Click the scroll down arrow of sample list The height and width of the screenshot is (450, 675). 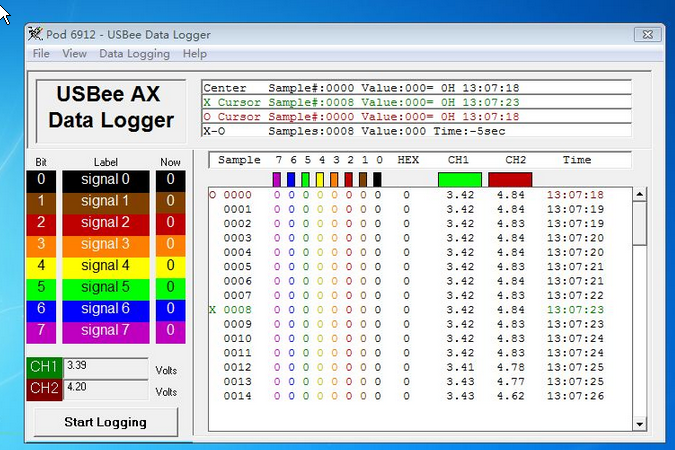click(x=639, y=424)
